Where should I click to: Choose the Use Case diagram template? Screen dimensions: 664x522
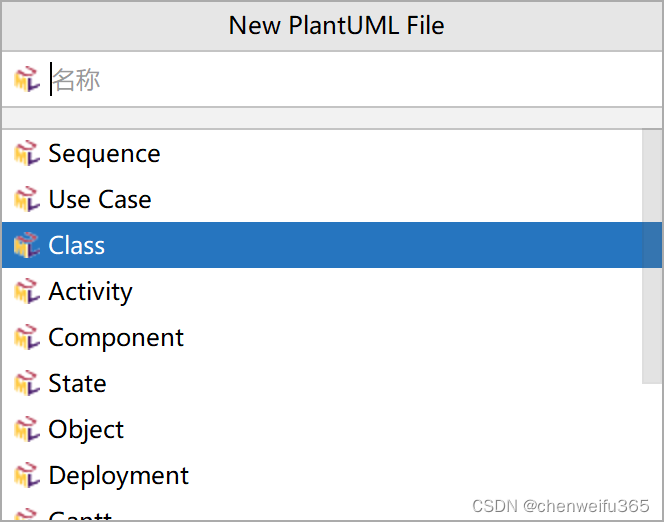[x=322, y=199]
